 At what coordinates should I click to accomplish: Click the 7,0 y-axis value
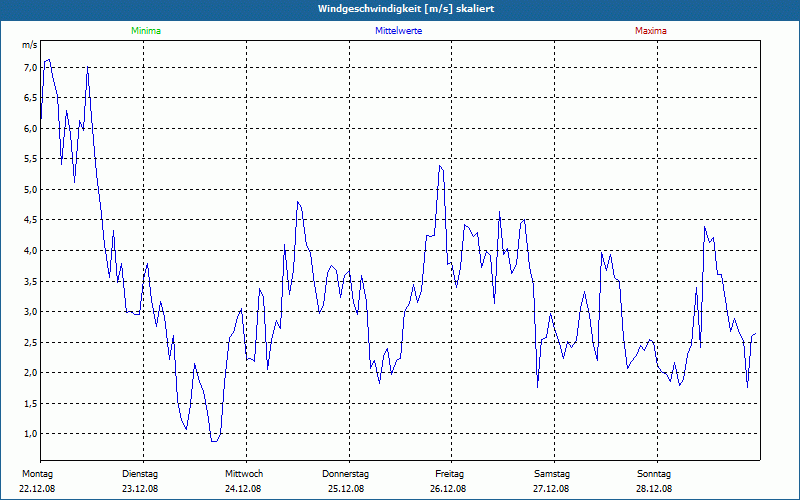coord(31,68)
